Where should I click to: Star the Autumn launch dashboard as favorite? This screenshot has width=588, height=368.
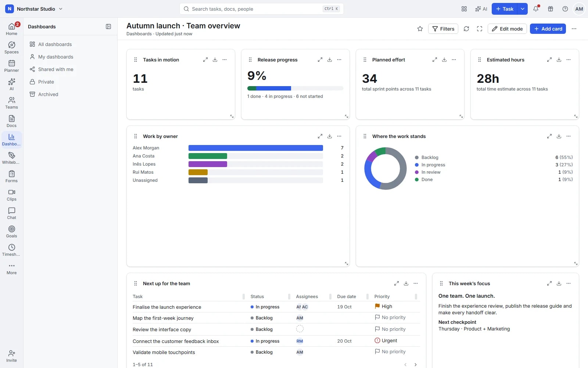[420, 29]
